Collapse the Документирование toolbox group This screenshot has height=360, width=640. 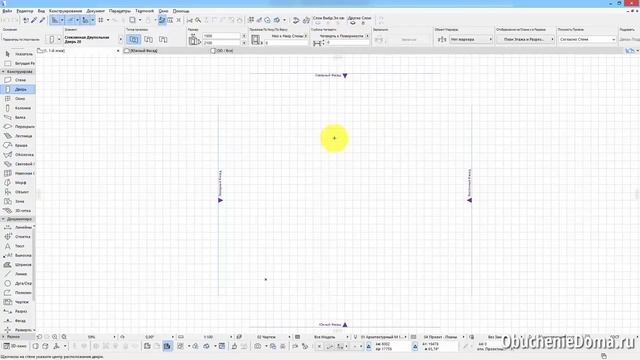(x=3, y=219)
